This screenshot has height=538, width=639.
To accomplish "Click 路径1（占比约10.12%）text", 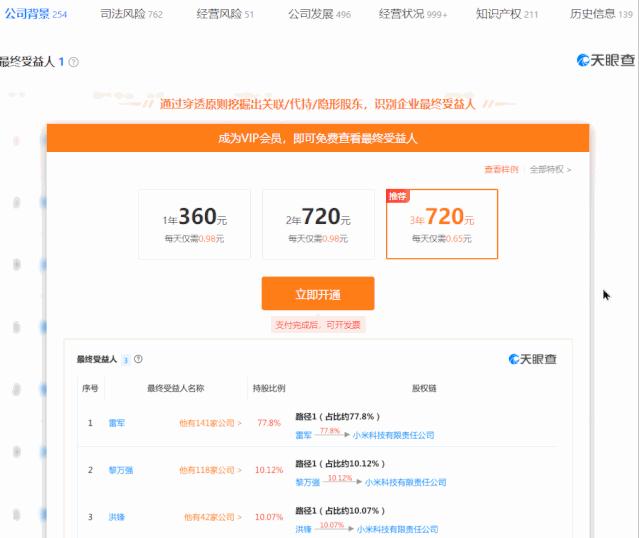I will tap(340, 463).
